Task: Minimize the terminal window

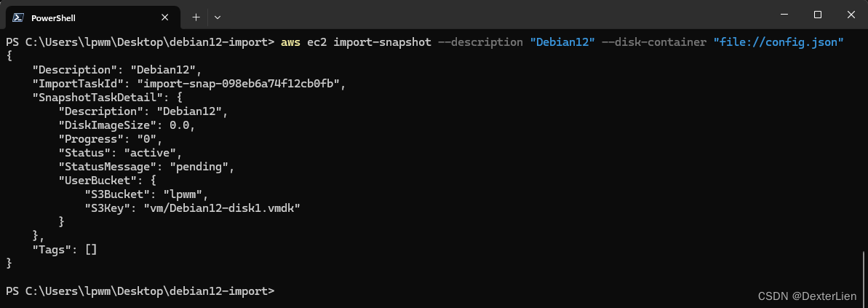Action: (x=784, y=15)
